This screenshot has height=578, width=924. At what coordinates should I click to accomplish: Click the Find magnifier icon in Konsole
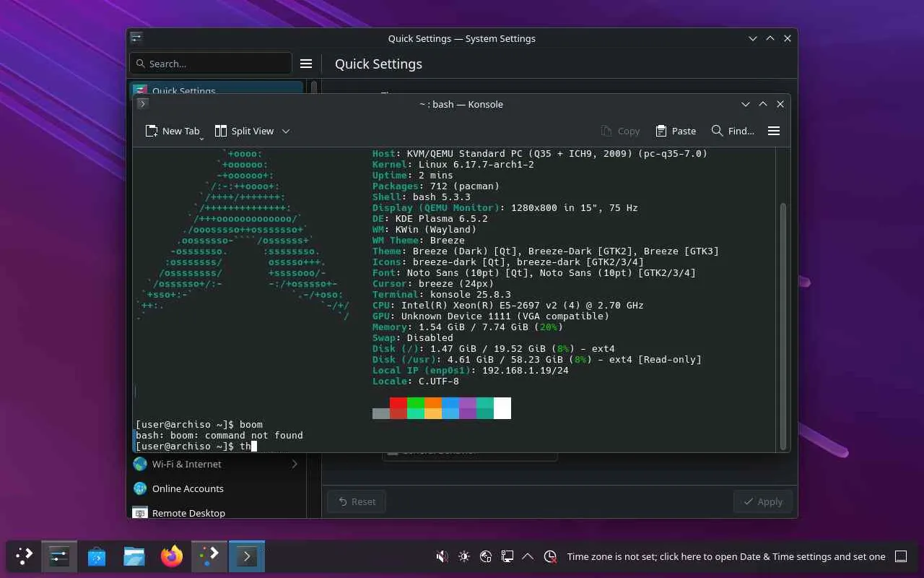tap(717, 131)
